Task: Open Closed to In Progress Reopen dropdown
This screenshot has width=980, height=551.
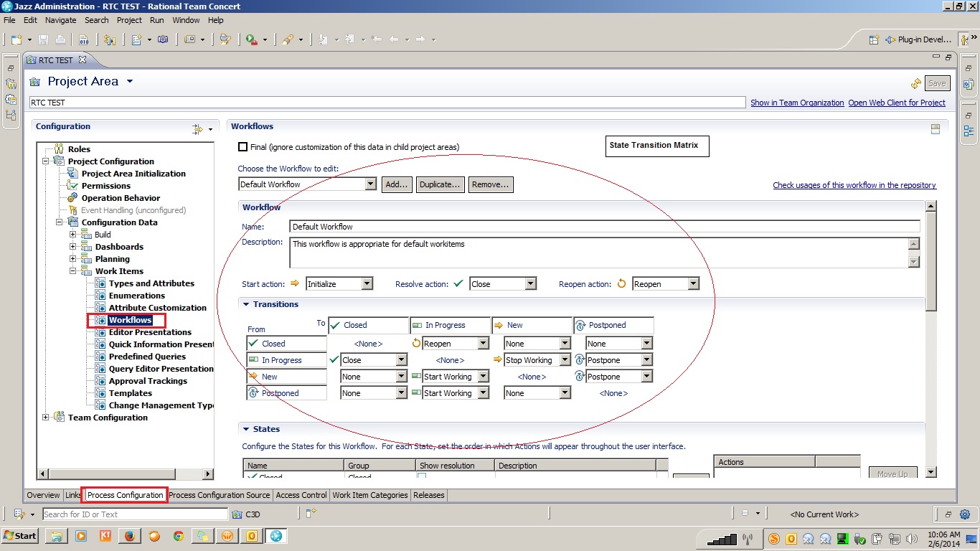Action: tap(484, 344)
